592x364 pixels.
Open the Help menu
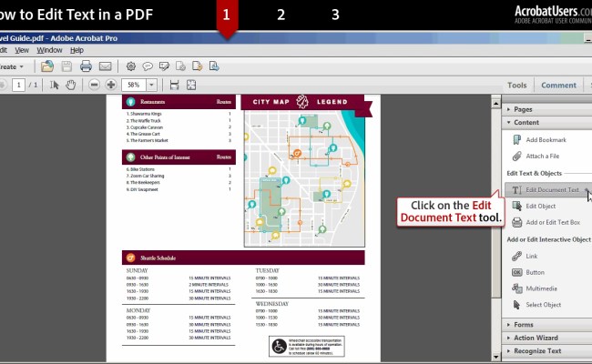pos(77,50)
